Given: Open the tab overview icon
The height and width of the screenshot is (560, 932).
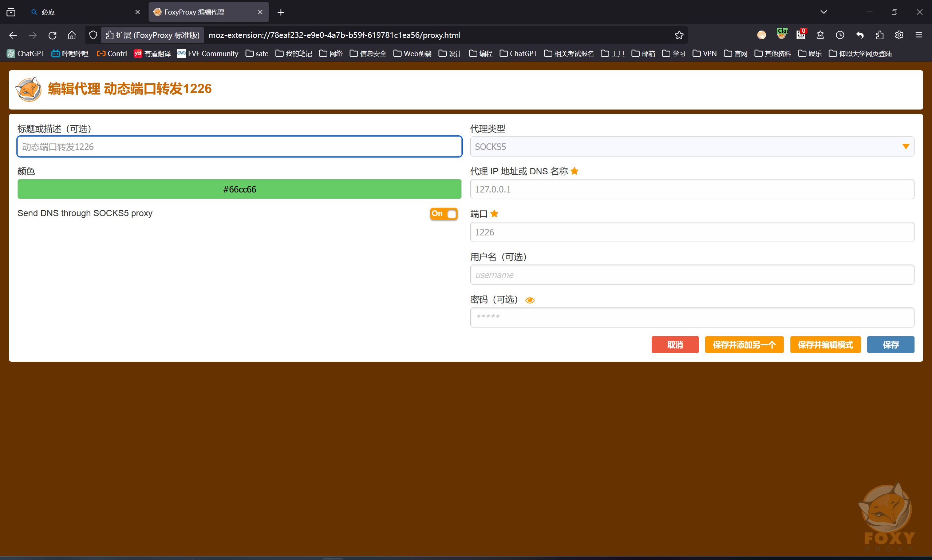Looking at the screenshot, I should [x=11, y=12].
